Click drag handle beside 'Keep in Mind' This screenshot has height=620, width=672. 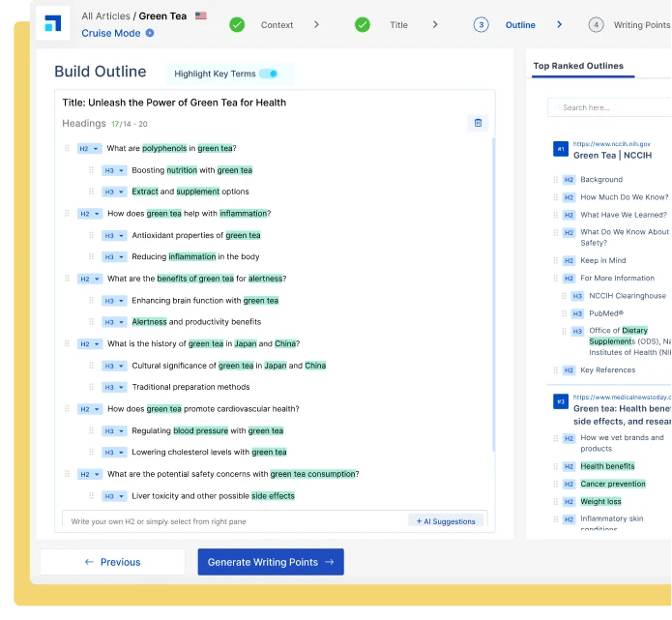click(x=555, y=260)
